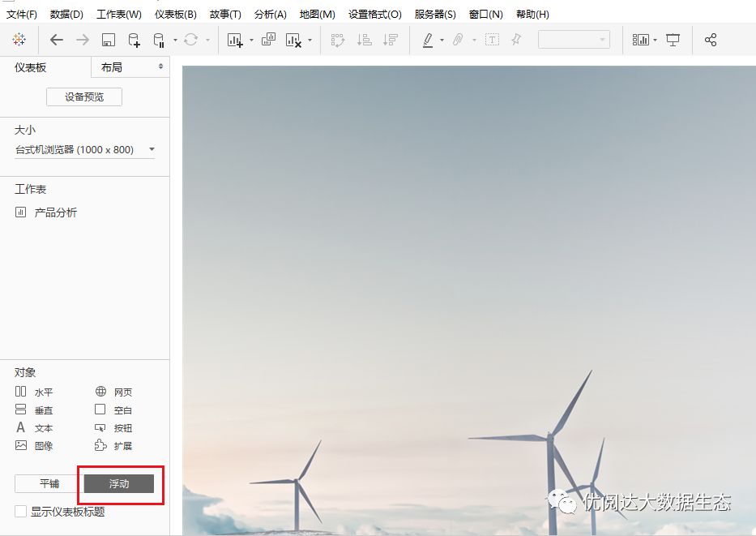
Task: Select the 水平 horizontal container object
Action: point(34,392)
